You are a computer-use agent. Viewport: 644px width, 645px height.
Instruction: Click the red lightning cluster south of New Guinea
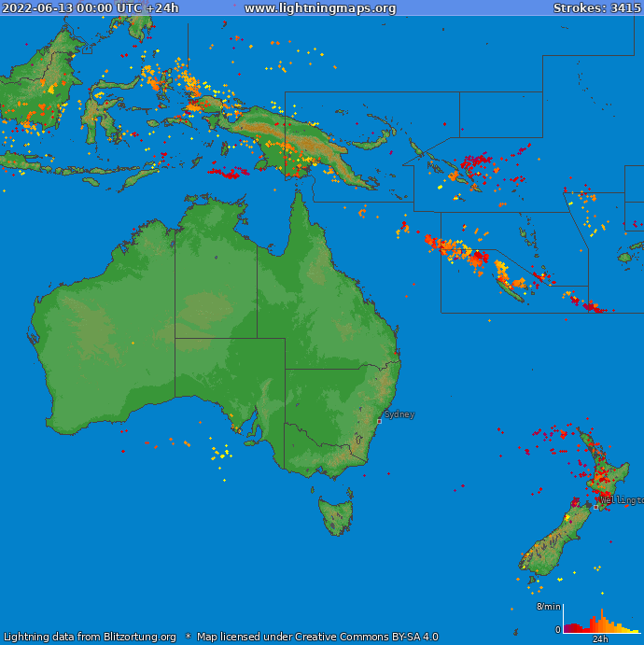pyautogui.click(x=229, y=173)
